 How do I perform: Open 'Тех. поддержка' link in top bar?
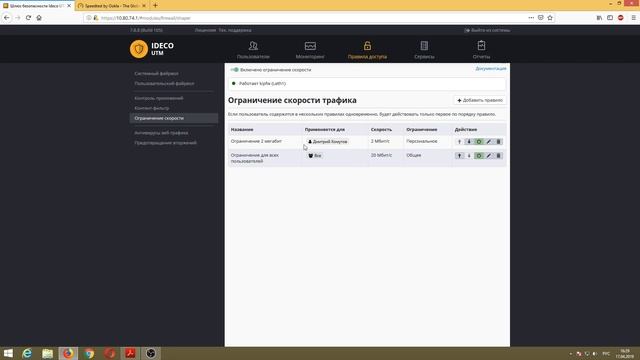[235, 30]
